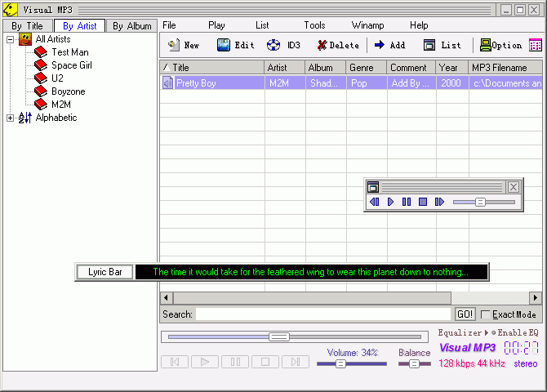The image size is (547, 392).
Task: Click the GO! search button
Action: [465, 314]
